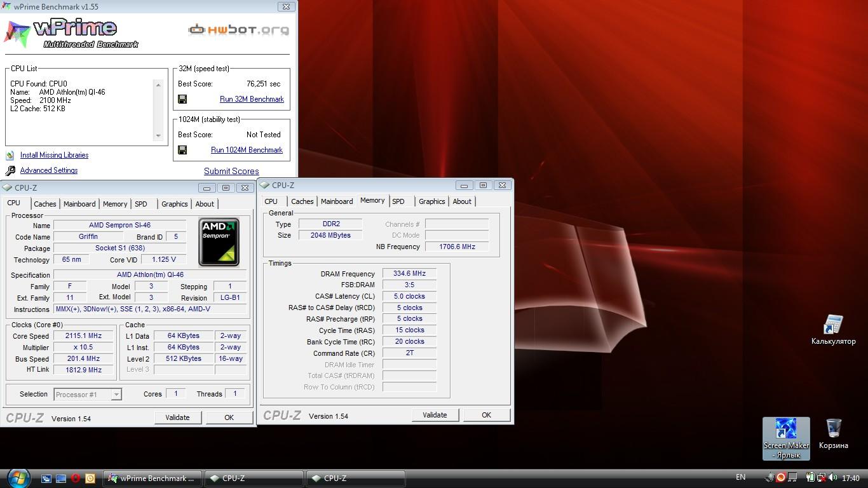Click the NB Frequency value 1706.6 MHz
The width and height of the screenshot is (868, 488).
tap(457, 247)
